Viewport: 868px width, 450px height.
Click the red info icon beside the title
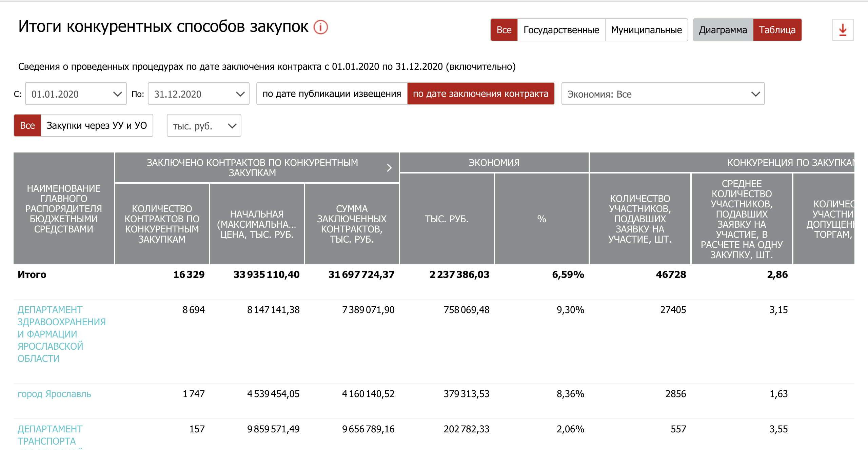pyautogui.click(x=320, y=27)
